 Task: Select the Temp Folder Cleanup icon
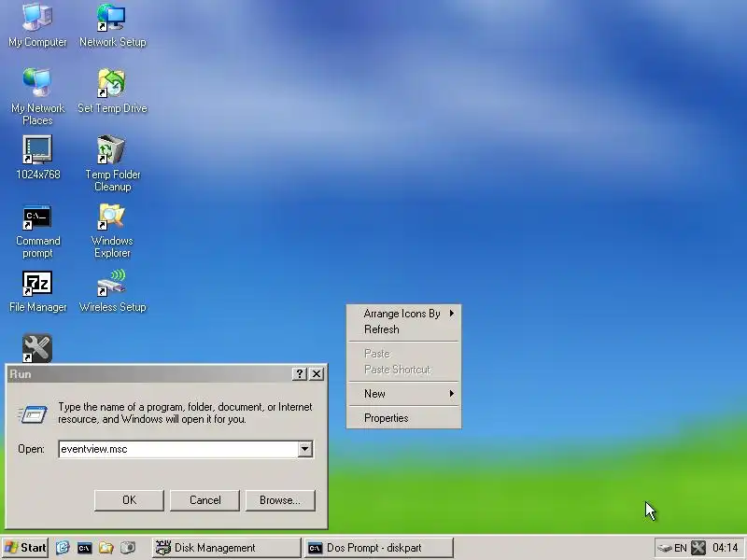(x=112, y=162)
